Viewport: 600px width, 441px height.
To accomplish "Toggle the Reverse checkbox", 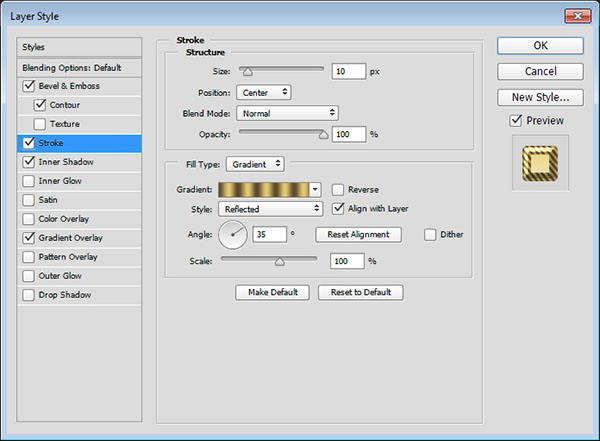I will [339, 189].
